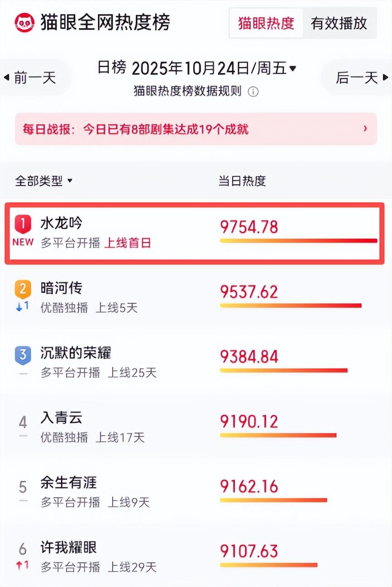Open 猫眼热度榜数据规则 link
The width and height of the screenshot is (392, 587).
coord(187,92)
